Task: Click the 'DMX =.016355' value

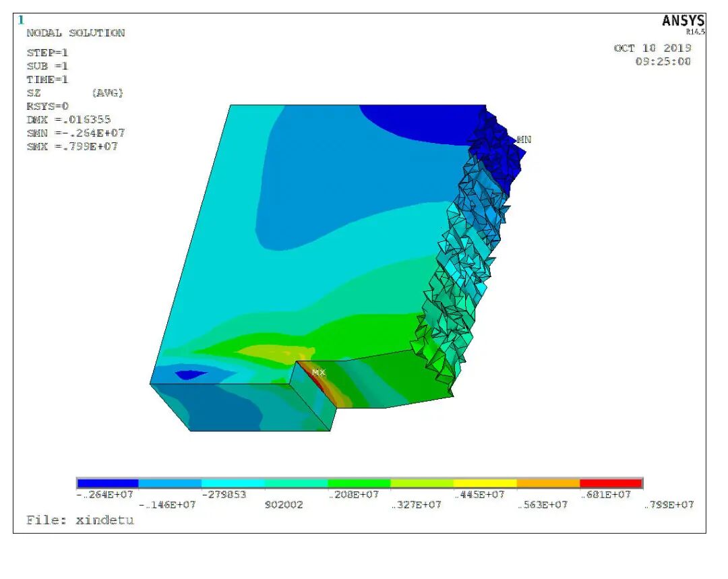Action: point(69,120)
